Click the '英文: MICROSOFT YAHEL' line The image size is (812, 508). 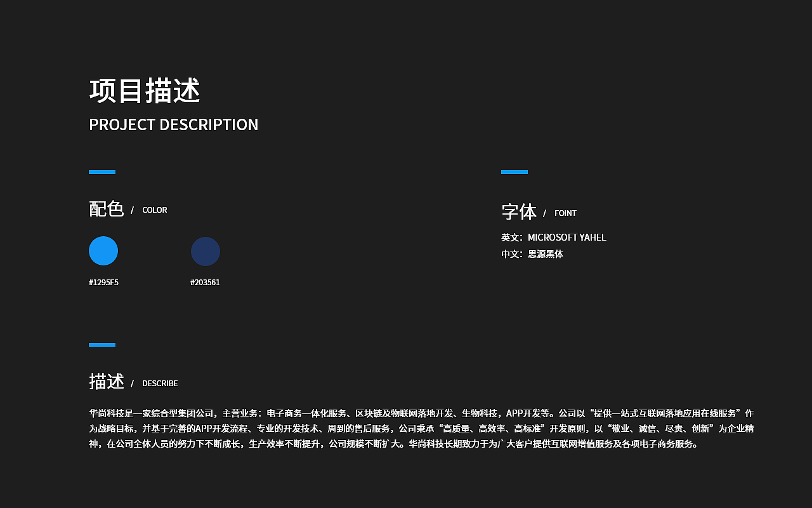[554, 237]
